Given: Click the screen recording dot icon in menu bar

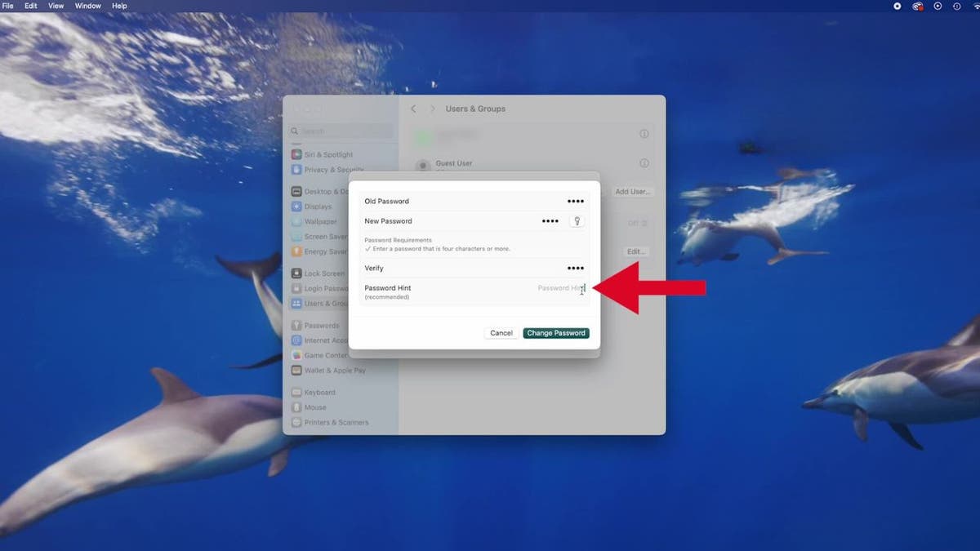Looking at the screenshot, I should [x=897, y=6].
